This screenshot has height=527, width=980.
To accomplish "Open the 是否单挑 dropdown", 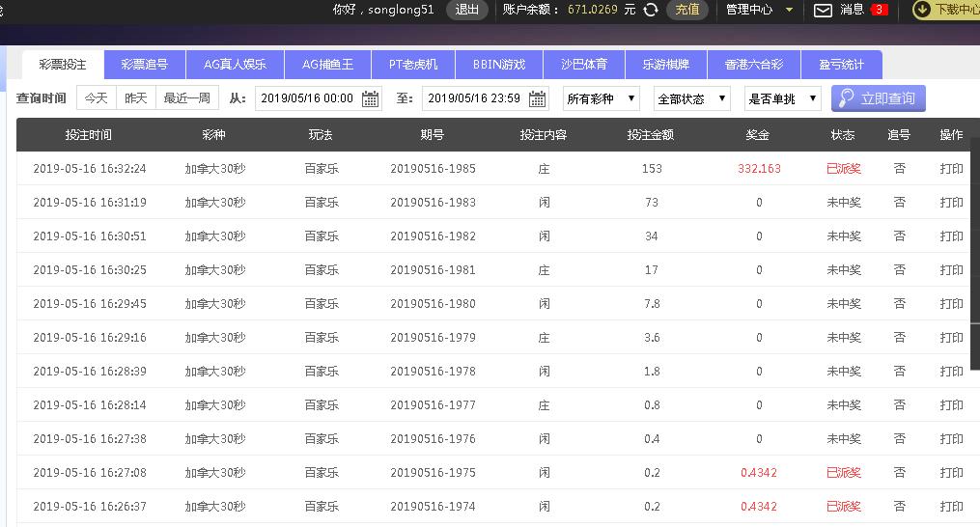I will point(782,98).
